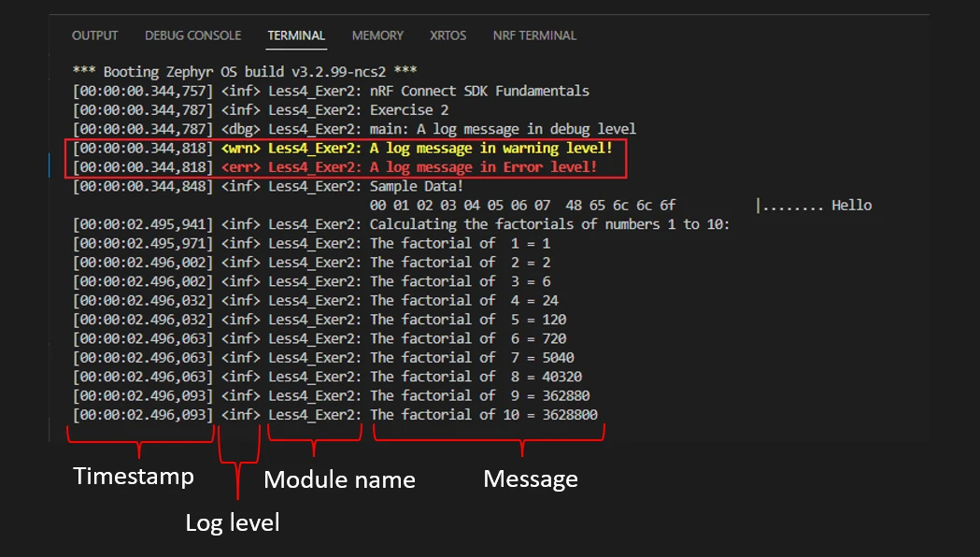The image size is (980, 557).
Task: Click the 'Module name' annotation label
Action: coord(339,480)
